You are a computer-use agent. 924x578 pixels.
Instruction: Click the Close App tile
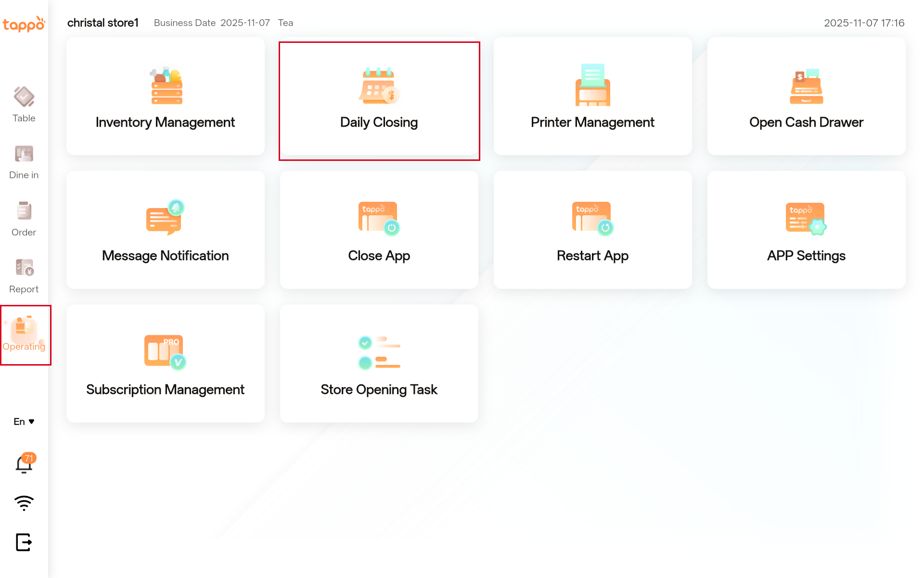click(379, 230)
